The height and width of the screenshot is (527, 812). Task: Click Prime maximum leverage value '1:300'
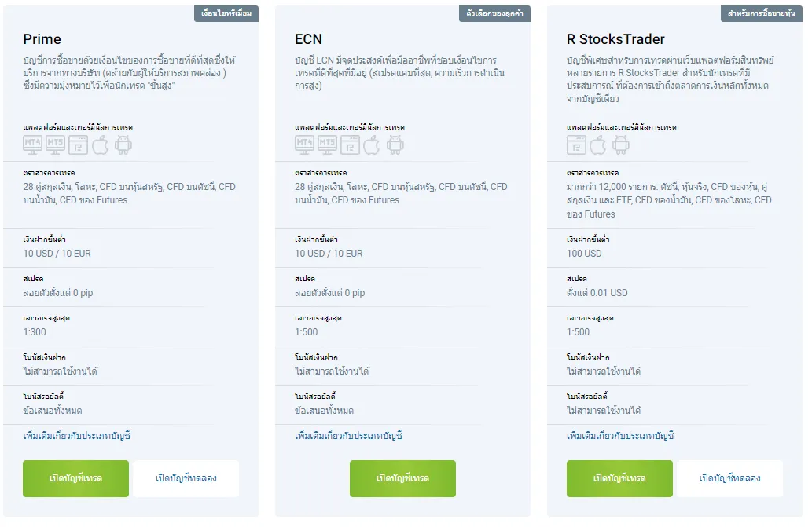pos(35,332)
